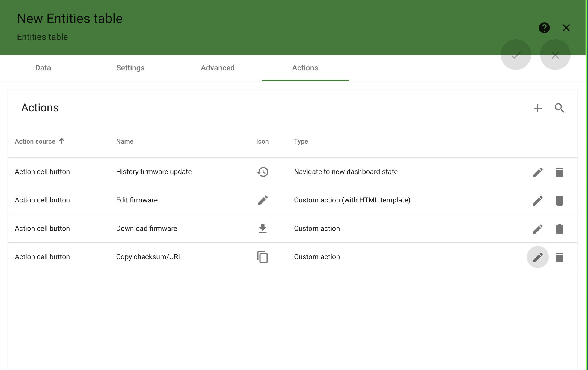Sort by the Name column header
The image size is (588, 370).
click(125, 141)
